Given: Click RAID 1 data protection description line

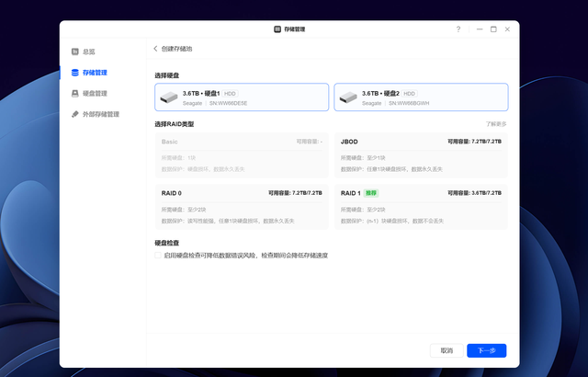Looking at the screenshot, I should pos(392,221).
